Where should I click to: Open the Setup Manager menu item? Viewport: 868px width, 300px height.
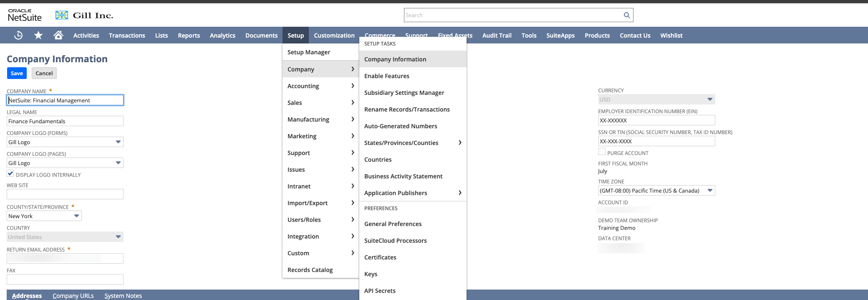coord(320,52)
